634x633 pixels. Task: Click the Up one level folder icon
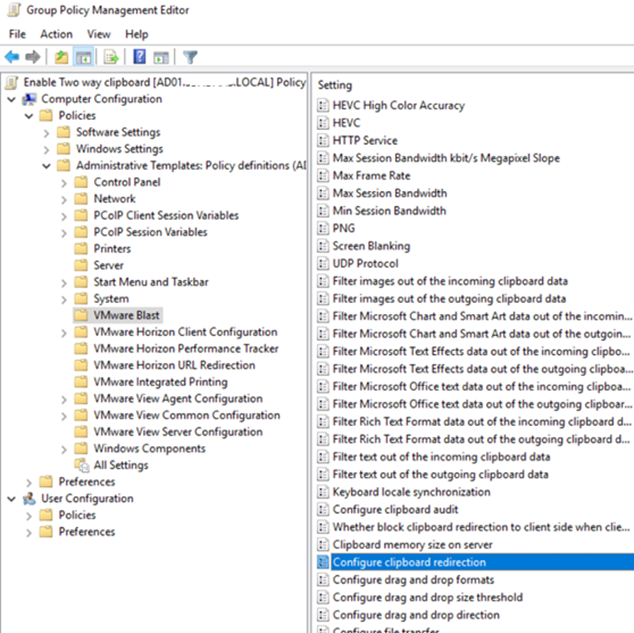tap(62, 57)
